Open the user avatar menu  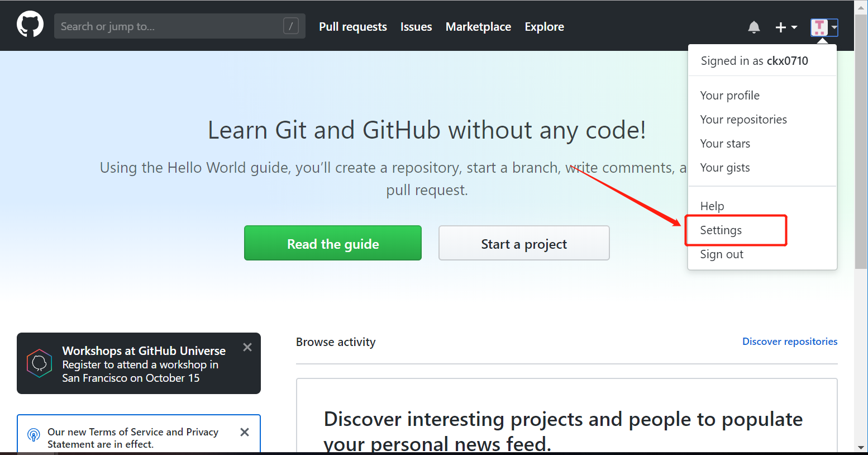tap(824, 27)
